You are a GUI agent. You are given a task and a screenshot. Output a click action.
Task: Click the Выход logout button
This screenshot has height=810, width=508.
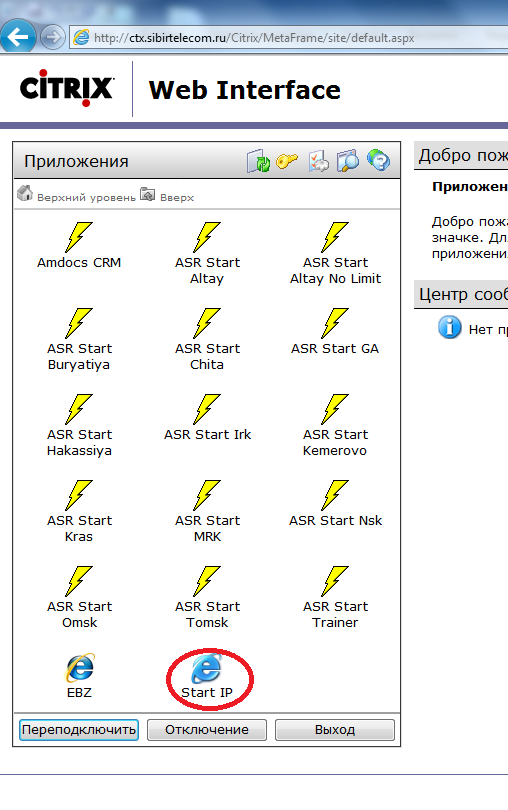335,730
